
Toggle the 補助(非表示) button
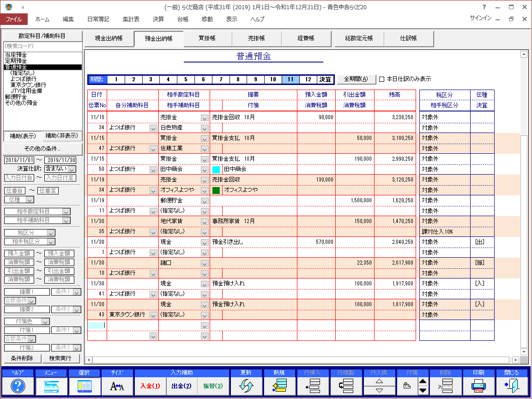coord(62,136)
